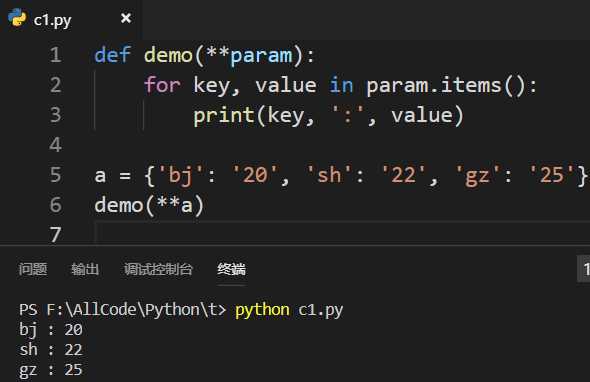Screen dimensions: 590x382
Task: Click the '20' string value on line 5
Action: [x=255, y=175]
